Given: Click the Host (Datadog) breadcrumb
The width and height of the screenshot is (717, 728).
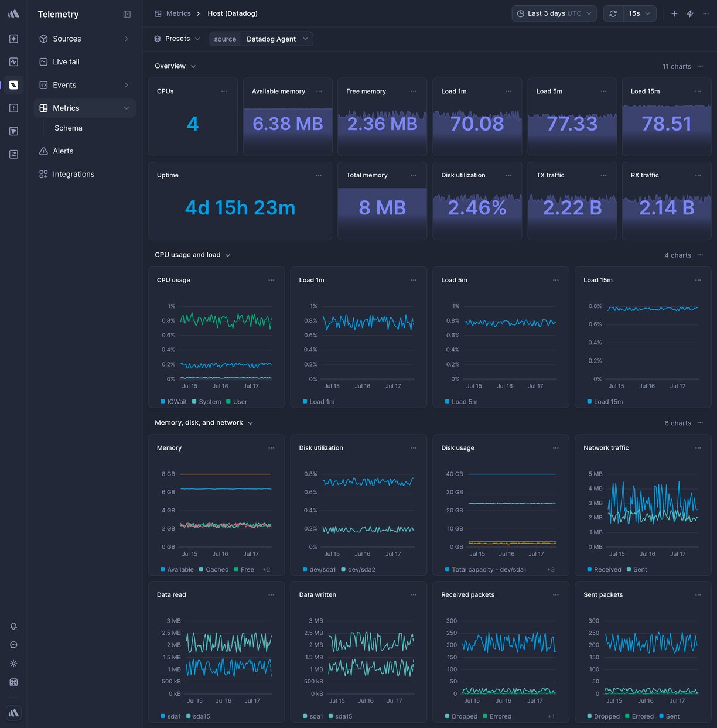Looking at the screenshot, I should point(233,13).
